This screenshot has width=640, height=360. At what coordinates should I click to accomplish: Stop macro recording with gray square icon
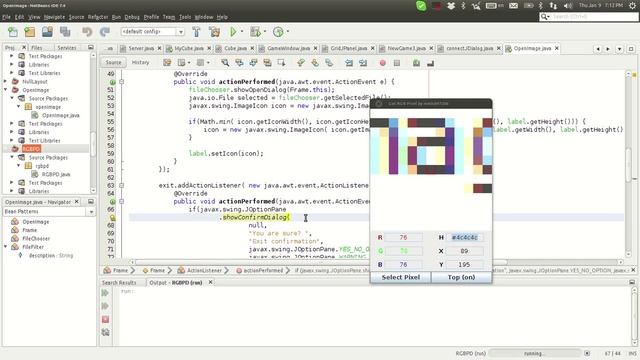(x=396, y=63)
